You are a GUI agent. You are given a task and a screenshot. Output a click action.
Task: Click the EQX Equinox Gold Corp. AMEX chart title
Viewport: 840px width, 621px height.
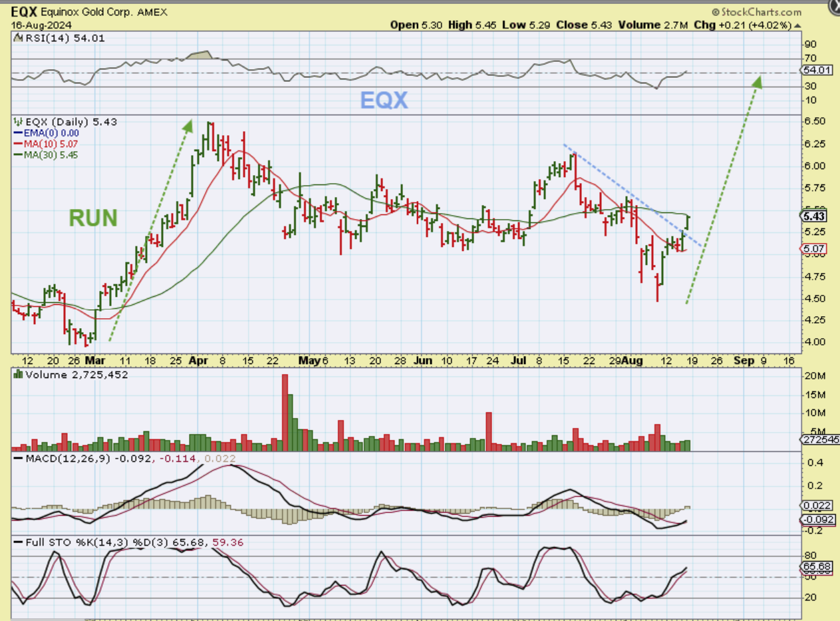coord(89,12)
